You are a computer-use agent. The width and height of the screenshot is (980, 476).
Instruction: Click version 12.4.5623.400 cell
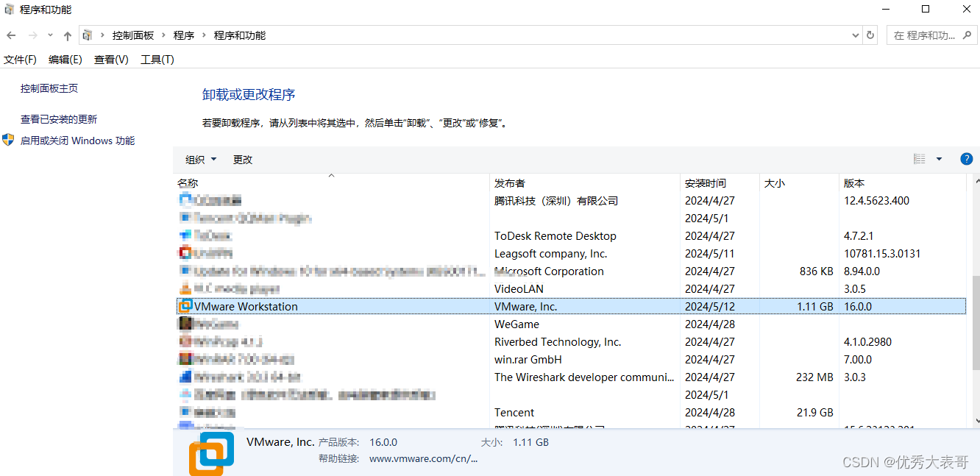[876, 201]
